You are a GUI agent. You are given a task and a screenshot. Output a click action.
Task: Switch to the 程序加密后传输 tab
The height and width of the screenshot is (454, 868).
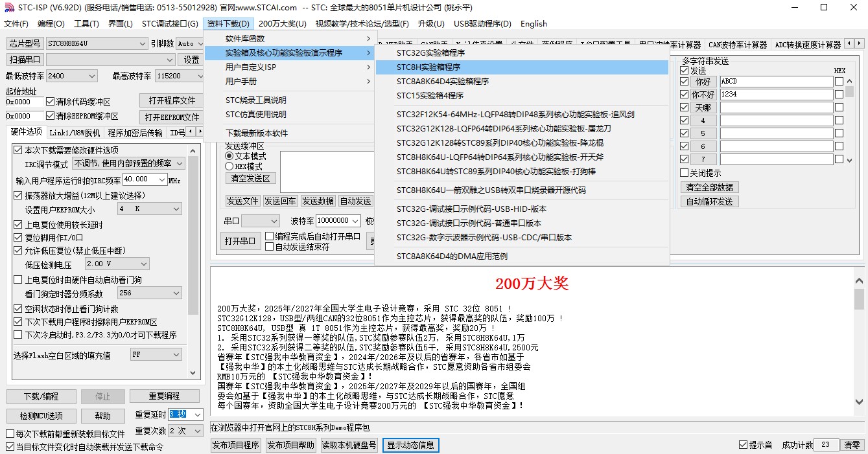[x=135, y=133]
